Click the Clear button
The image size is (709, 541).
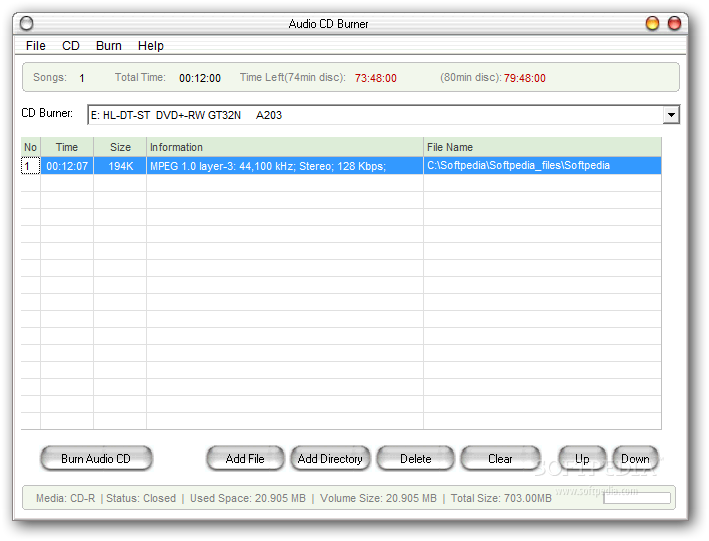point(500,459)
